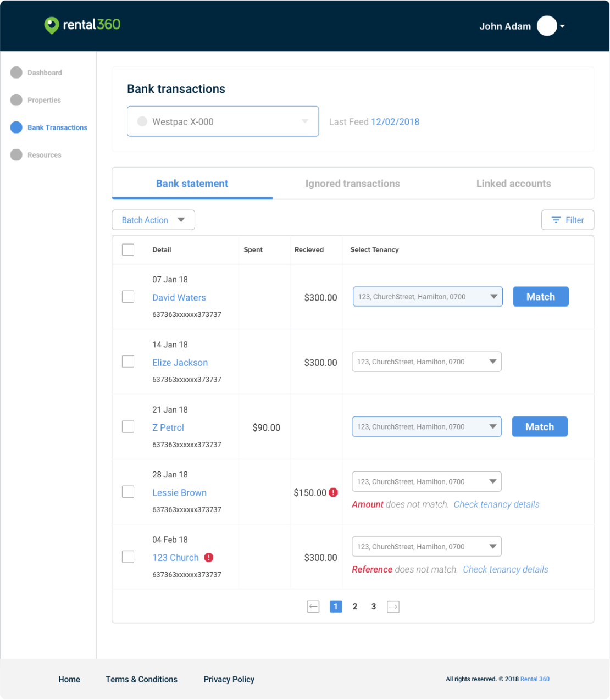Viewport: 610px width, 700px height.
Task: Expand the Westpac X-000 account dropdown
Action: [223, 121]
